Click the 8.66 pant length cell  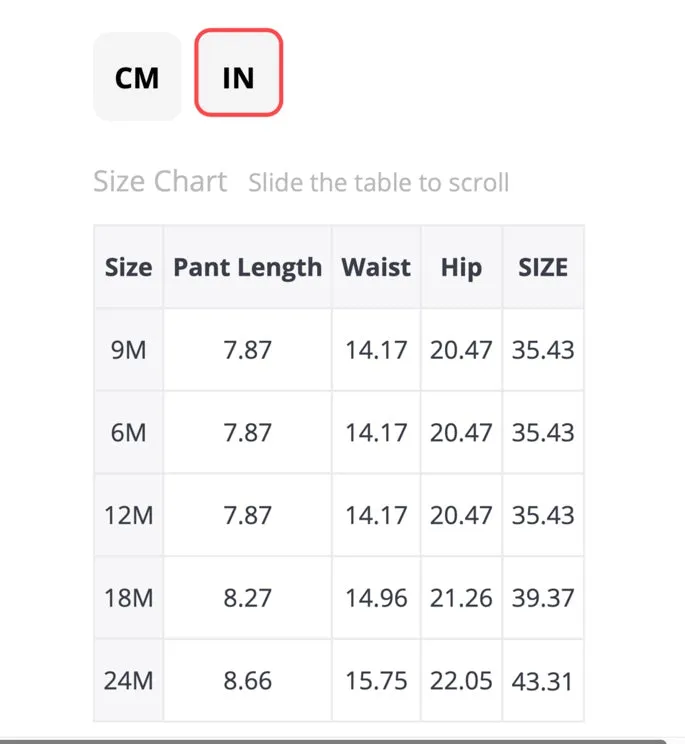point(248,680)
